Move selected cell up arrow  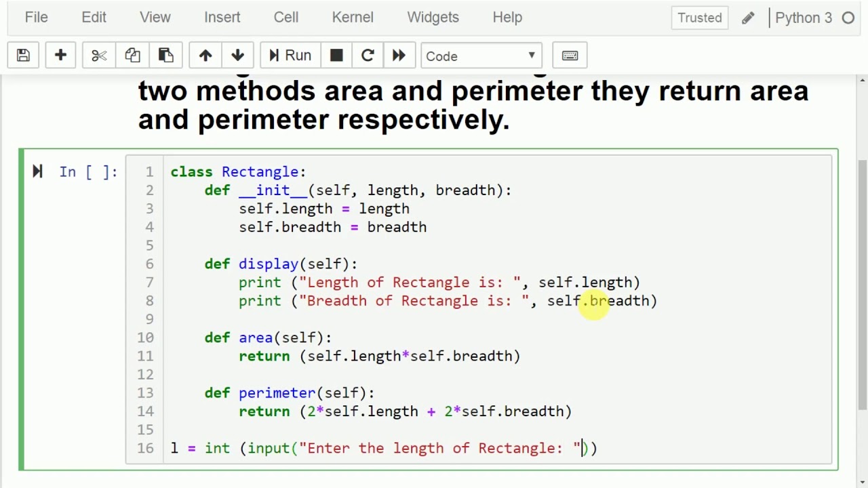[205, 56]
